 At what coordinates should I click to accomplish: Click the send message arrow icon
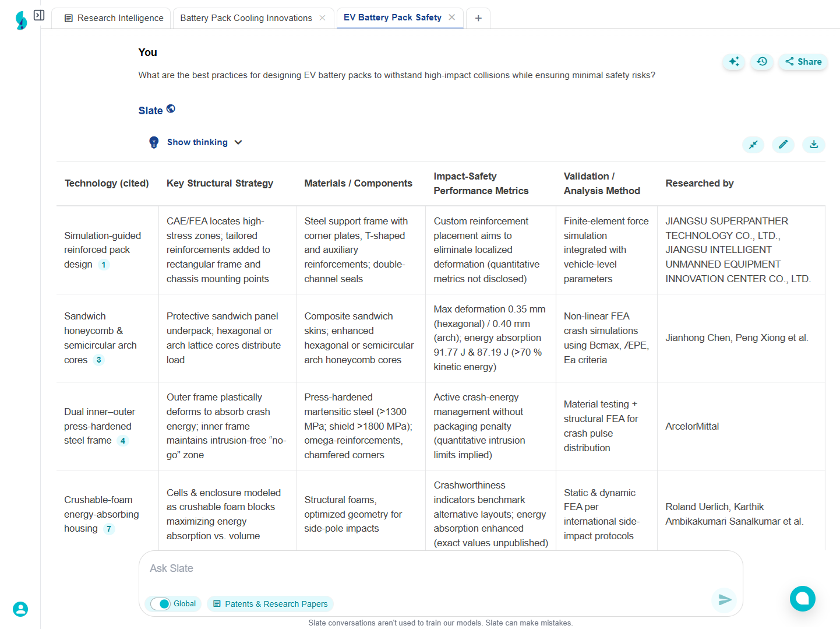point(724,599)
